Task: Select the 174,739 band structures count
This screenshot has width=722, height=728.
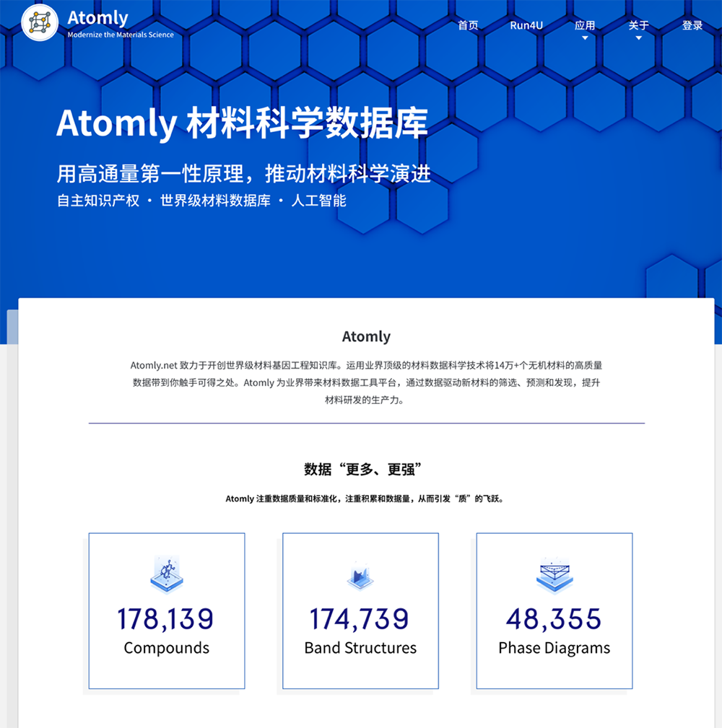Action: click(360, 619)
